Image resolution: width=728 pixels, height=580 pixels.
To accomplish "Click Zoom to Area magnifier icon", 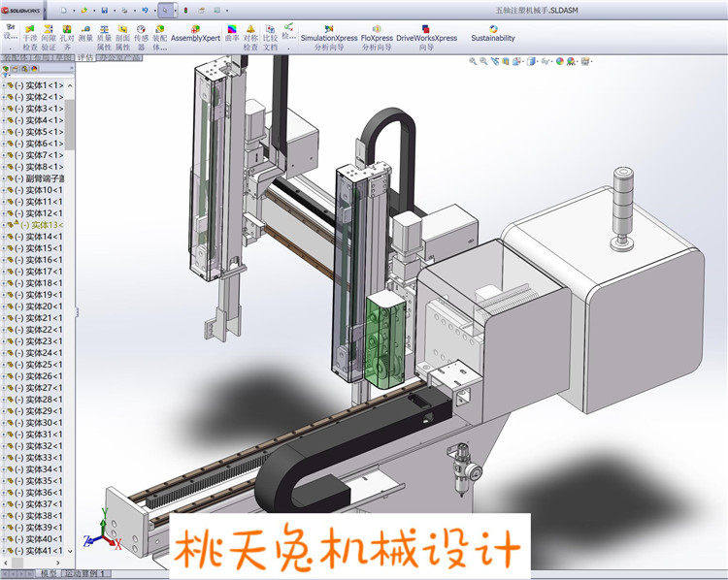I will (483, 61).
